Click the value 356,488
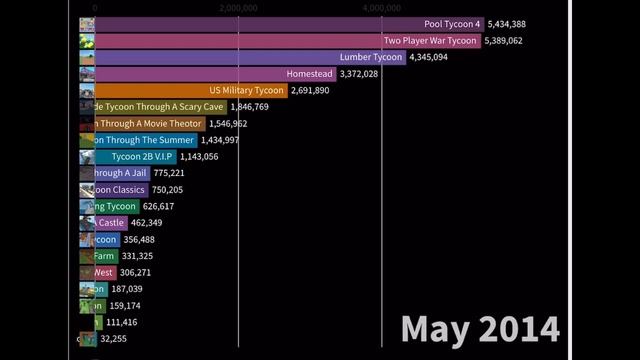The width and height of the screenshot is (640, 360). point(139,240)
